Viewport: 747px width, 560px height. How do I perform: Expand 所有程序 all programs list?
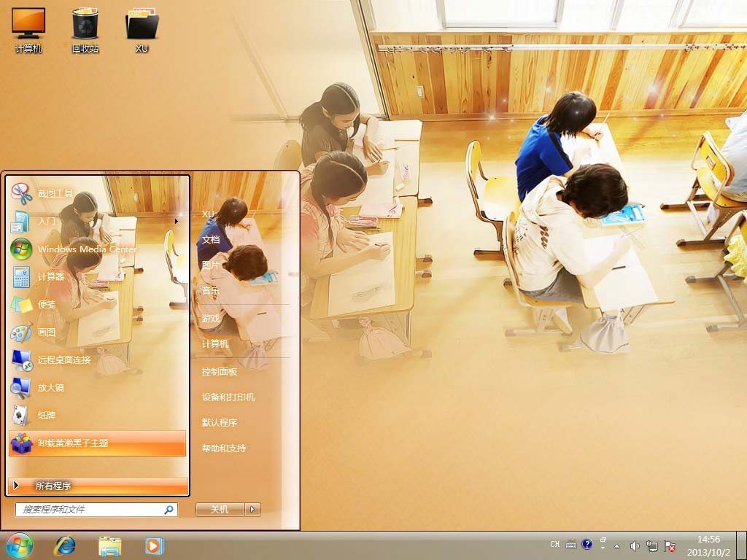tap(98, 486)
